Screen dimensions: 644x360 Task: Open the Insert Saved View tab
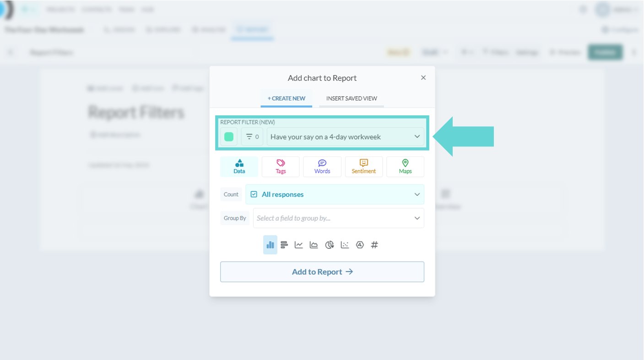point(352,98)
